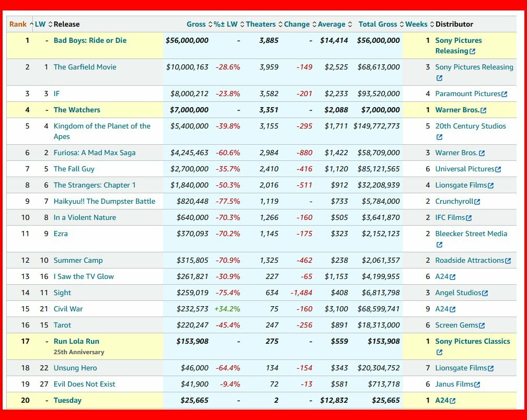
Task: Open The Watchers release page
Action: (x=77, y=110)
